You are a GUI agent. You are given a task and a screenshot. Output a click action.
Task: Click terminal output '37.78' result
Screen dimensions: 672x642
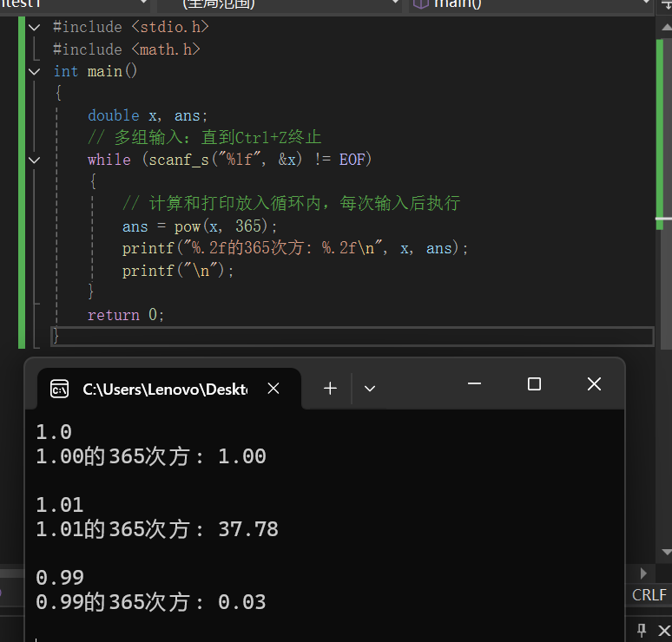click(x=248, y=529)
